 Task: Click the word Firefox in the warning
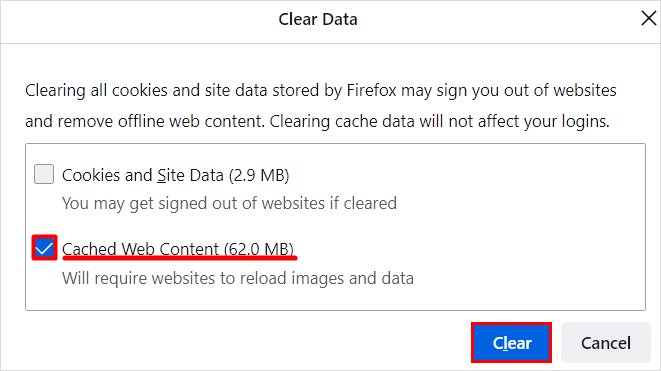pos(371,90)
